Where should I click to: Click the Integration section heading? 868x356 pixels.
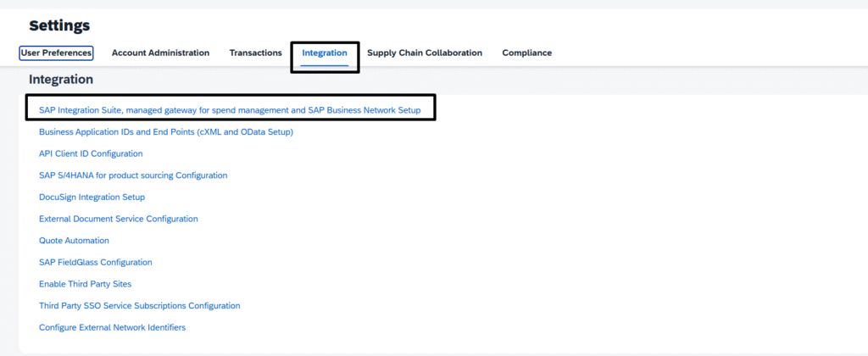click(61, 79)
